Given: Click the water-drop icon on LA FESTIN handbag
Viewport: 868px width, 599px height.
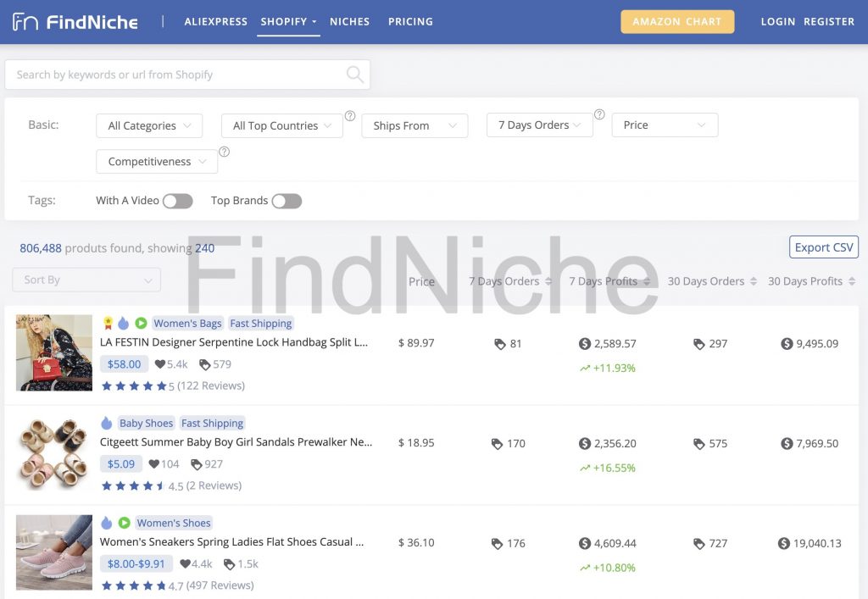Looking at the screenshot, I should (x=123, y=323).
